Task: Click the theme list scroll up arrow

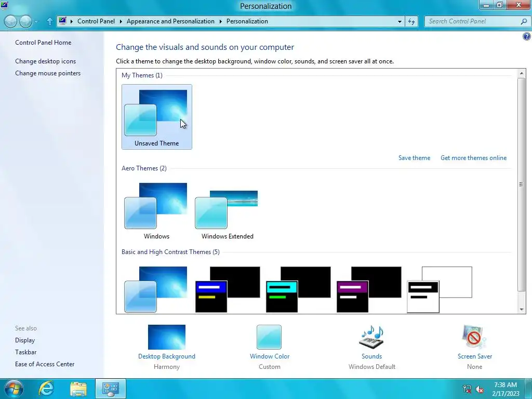Action: point(522,73)
